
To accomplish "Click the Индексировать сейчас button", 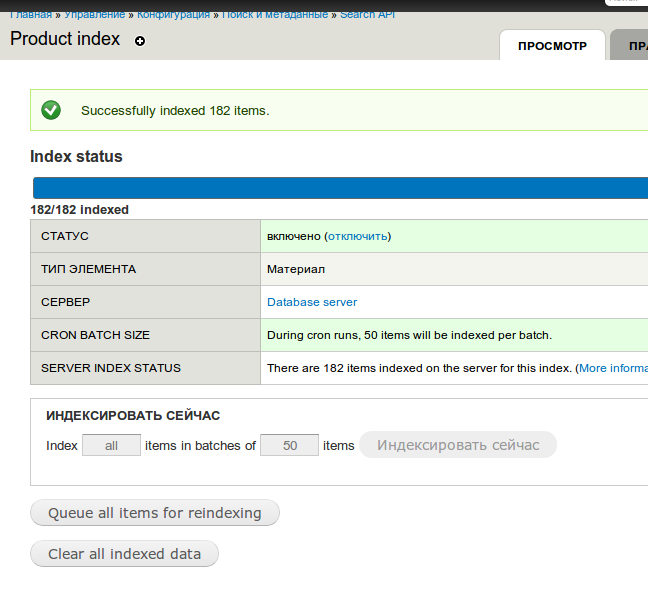I will pos(458,445).
